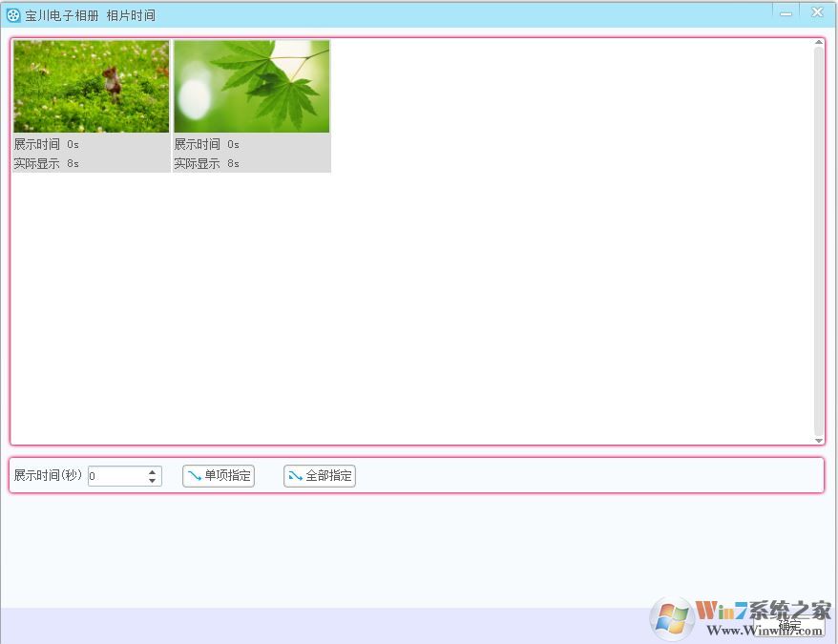Image resolution: width=838 pixels, height=644 pixels.
Task: Select the green maple leaf thumbnail
Action: coord(251,84)
